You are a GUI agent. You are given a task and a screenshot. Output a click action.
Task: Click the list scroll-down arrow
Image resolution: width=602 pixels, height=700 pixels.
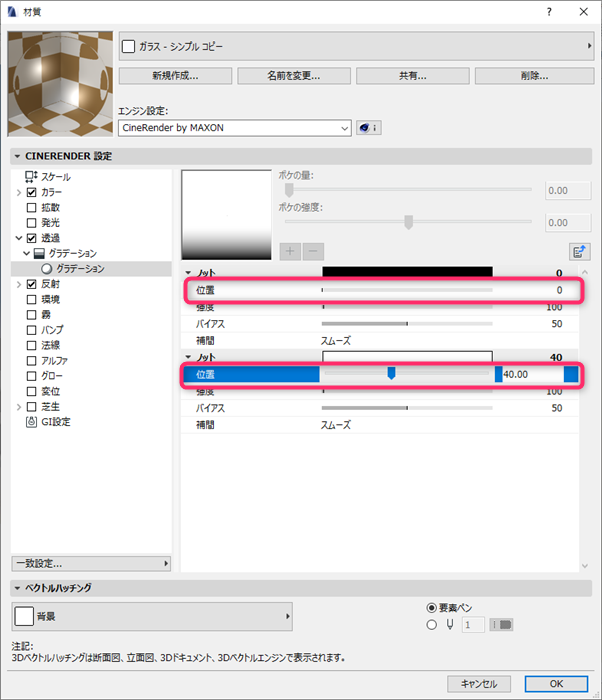(585, 566)
